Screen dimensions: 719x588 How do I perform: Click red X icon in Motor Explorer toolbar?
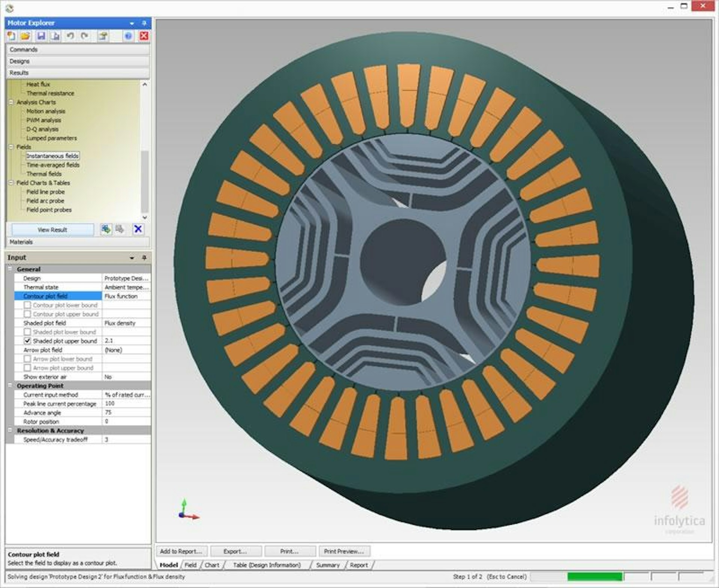tap(144, 36)
